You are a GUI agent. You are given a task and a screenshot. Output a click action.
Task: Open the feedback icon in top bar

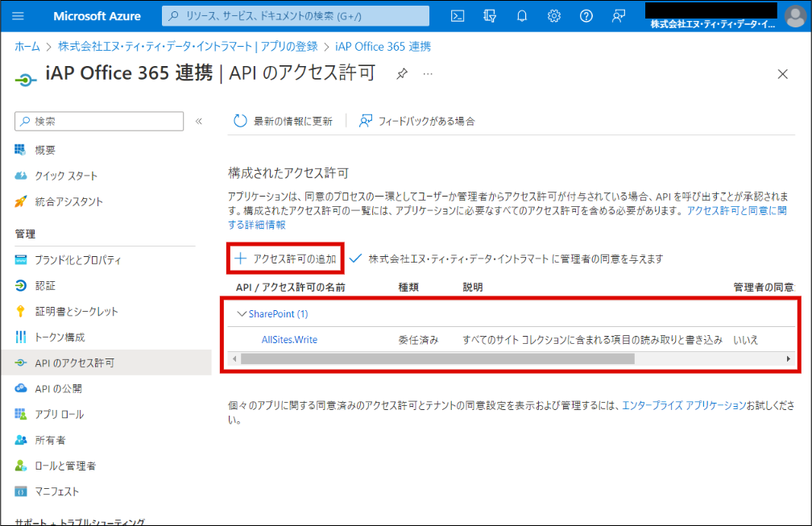click(619, 16)
